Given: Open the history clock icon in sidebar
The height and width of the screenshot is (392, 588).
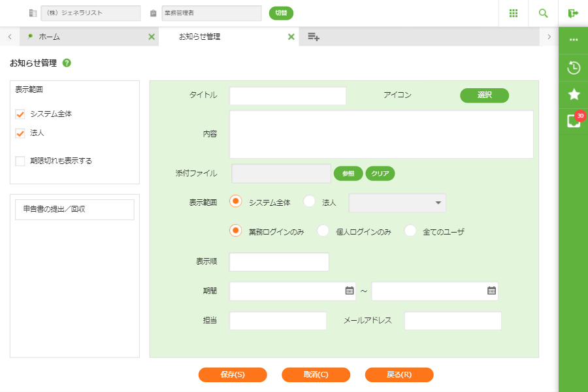Looking at the screenshot, I should click(x=574, y=67).
